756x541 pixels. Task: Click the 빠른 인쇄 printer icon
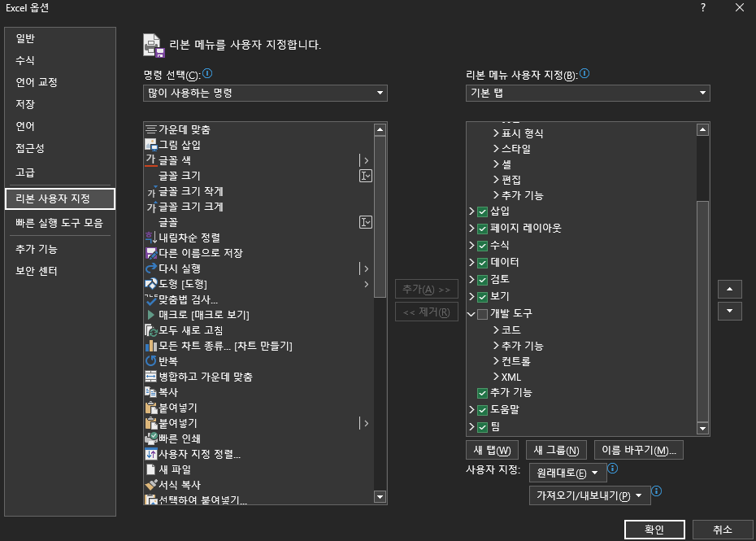pos(151,438)
